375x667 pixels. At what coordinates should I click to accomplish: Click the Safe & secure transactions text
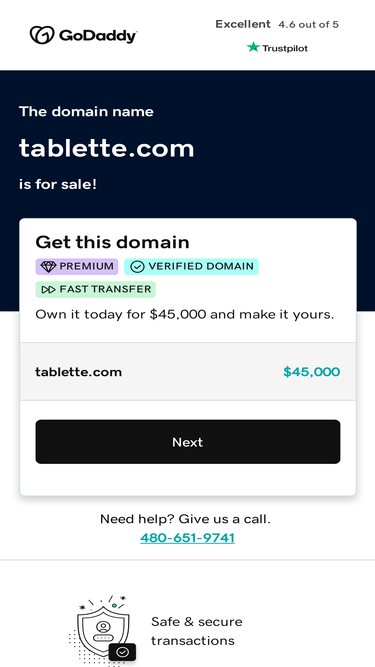tap(197, 631)
